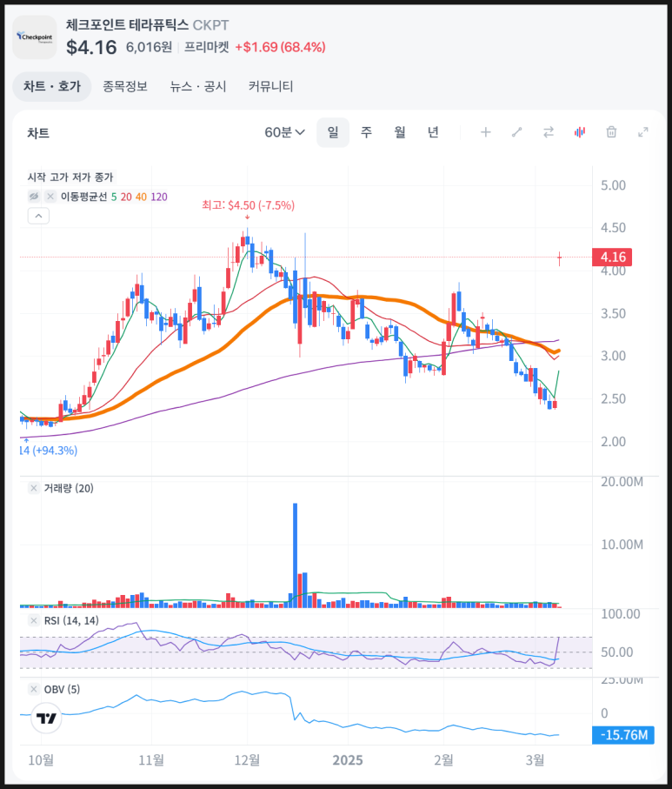This screenshot has height=789, width=672.
Task: Select the 일 daily chart period
Action: tap(333, 132)
